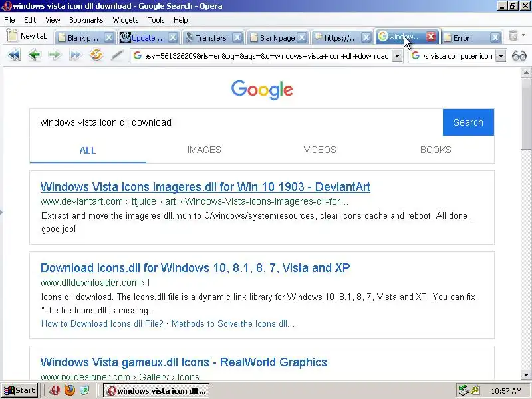Close the first Blank page tab
532x399 pixels.
tap(108, 37)
